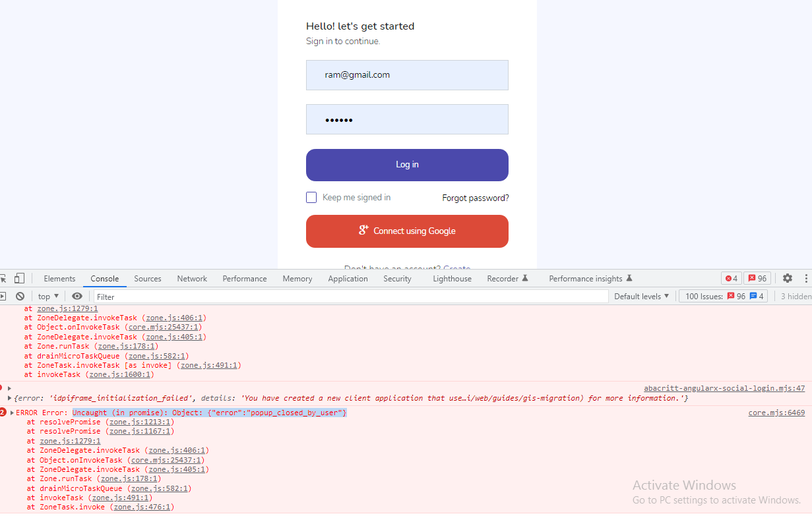This screenshot has height=518, width=812.
Task: Open the Performance insights tab
Action: tap(590, 279)
